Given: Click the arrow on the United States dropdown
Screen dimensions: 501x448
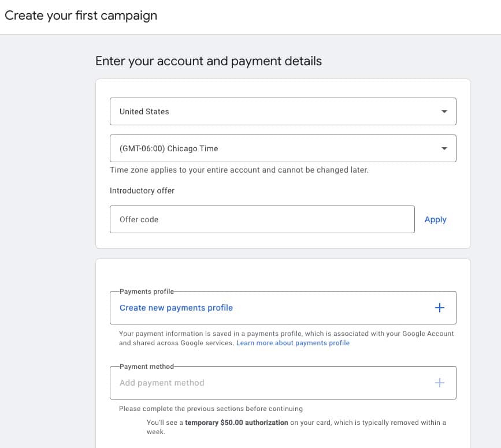Looking at the screenshot, I should [x=444, y=111].
